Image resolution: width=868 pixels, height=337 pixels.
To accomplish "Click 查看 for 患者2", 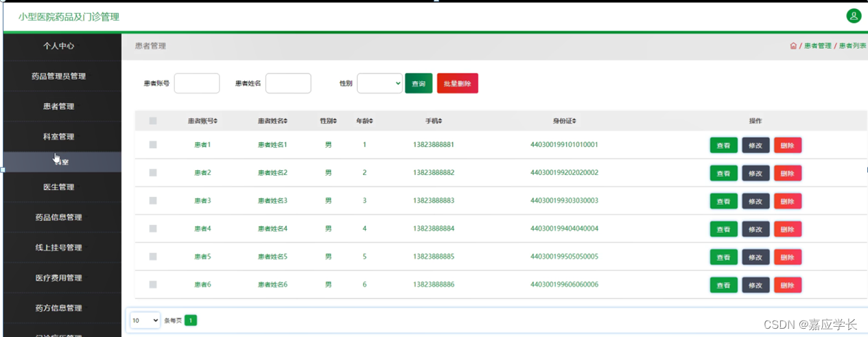I will coord(724,173).
